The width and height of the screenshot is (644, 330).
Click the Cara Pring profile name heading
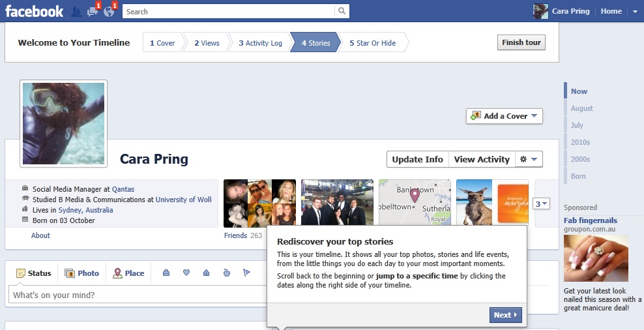point(154,159)
